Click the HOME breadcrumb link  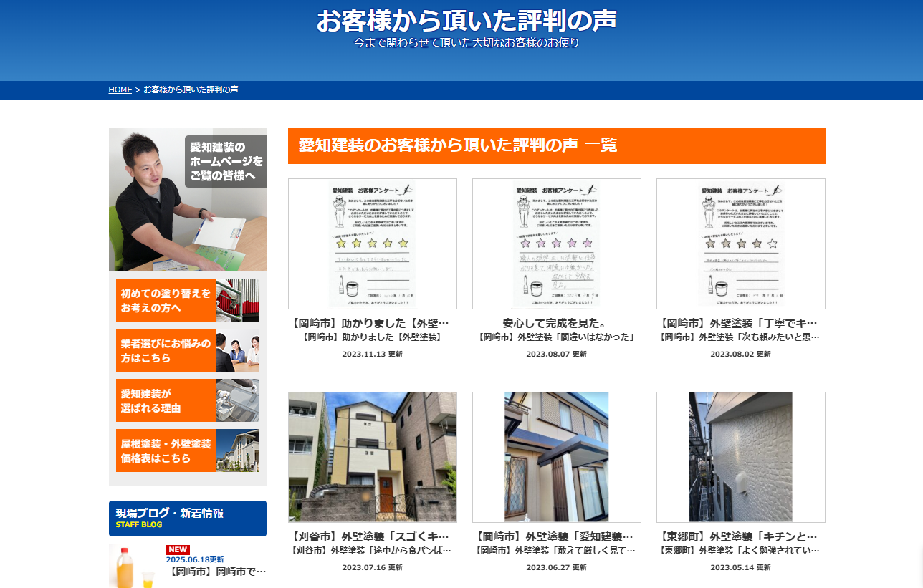click(120, 90)
